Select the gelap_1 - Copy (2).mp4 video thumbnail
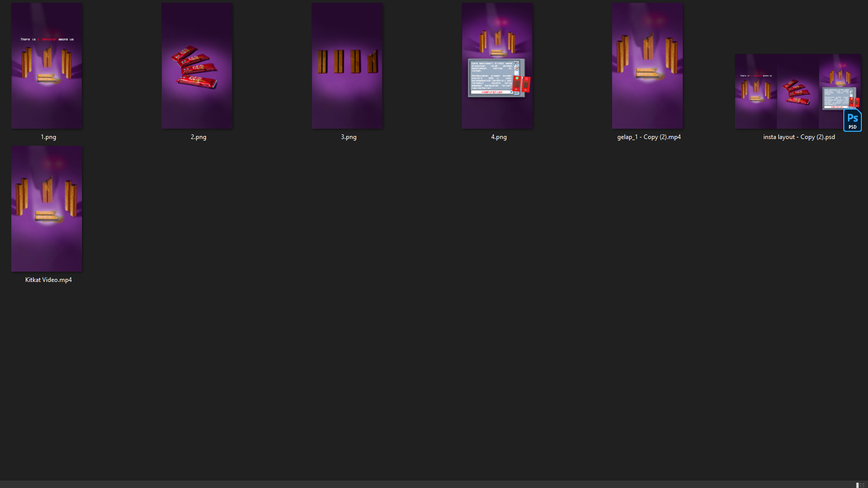Image resolution: width=868 pixels, height=488 pixels. pyautogui.click(x=647, y=66)
